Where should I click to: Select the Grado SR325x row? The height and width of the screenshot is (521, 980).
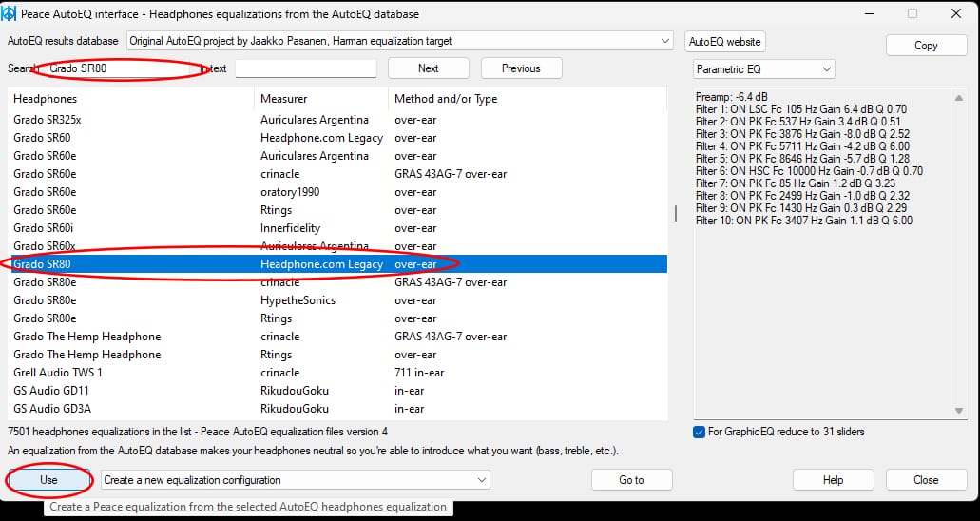(x=338, y=120)
